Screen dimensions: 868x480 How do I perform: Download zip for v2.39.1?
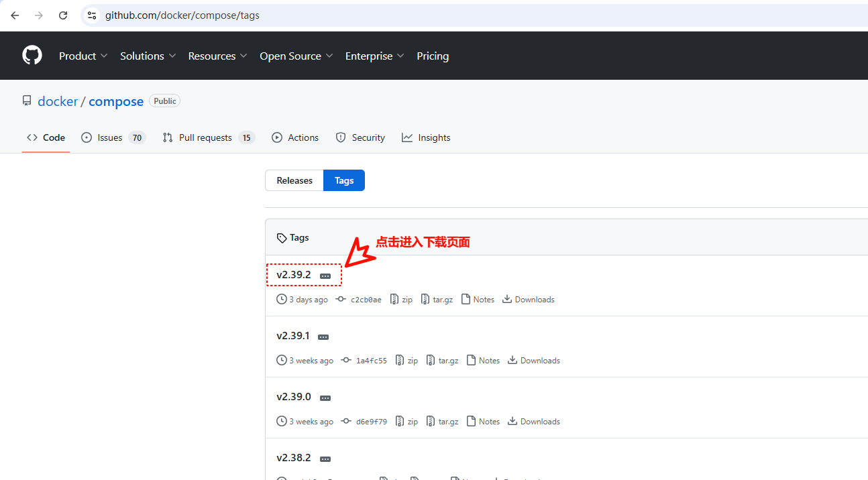(406, 361)
